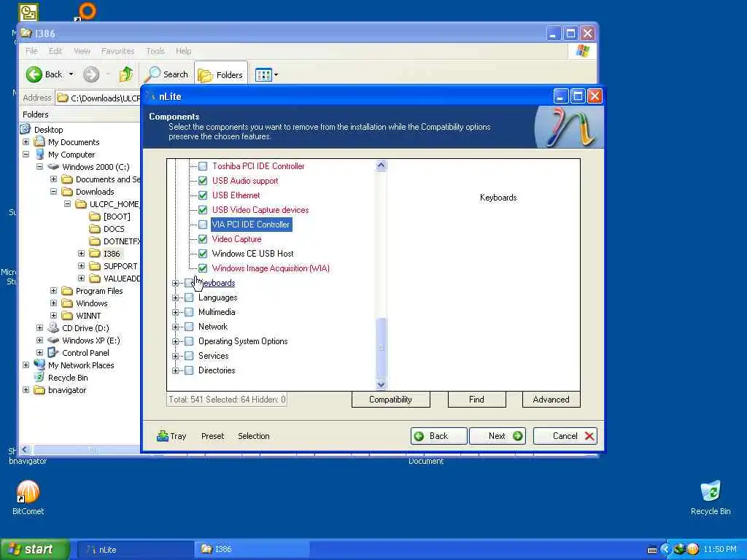The height and width of the screenshot is (560, 747).
Task: Click the Compatibility button
Action: [391, 400]
